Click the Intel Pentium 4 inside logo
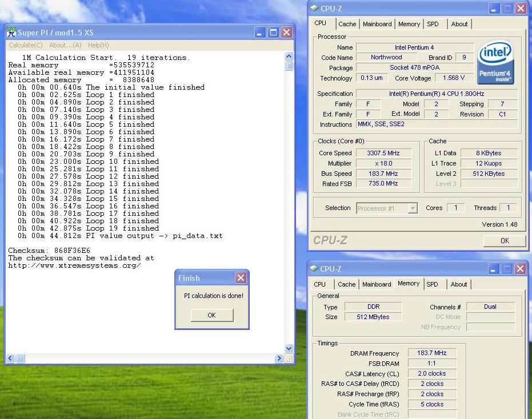The image size is (532, 419). (495, 62)
